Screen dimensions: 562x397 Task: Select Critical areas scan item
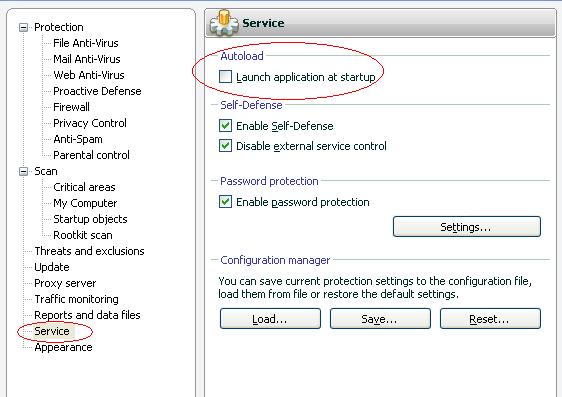click(84, 187)
